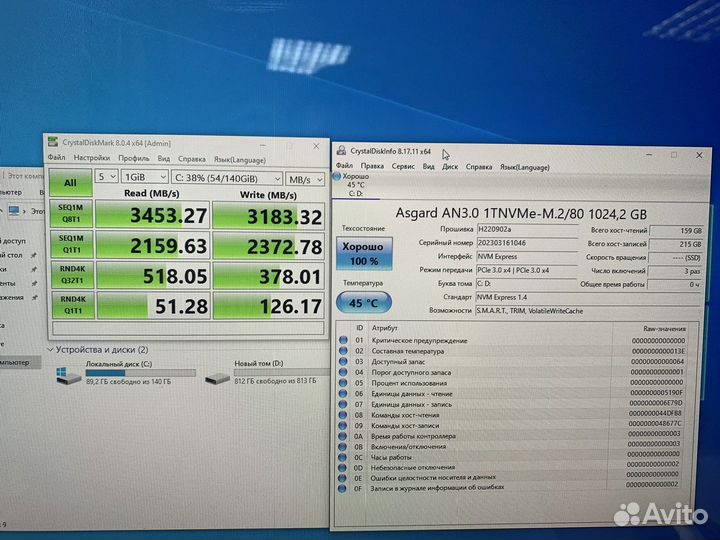
Task: Select attribute row 0B Включения/отключения
Action: 511,446
